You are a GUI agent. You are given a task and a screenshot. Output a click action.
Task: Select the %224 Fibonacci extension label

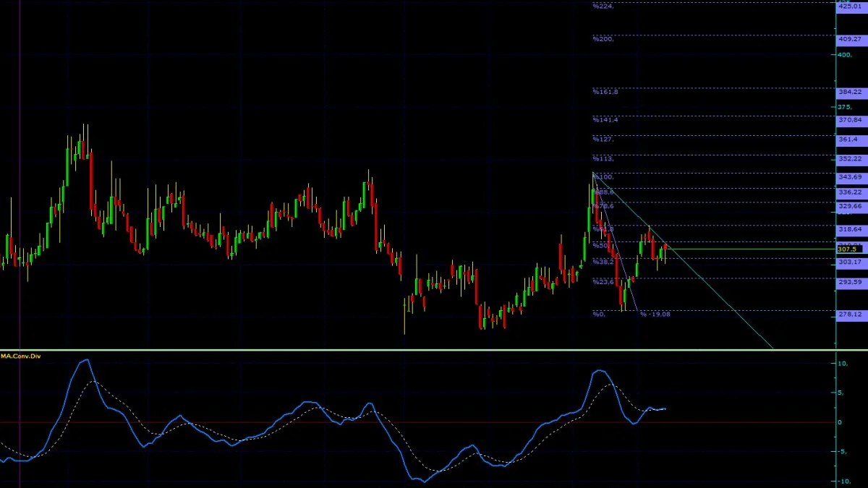(603, 6)
